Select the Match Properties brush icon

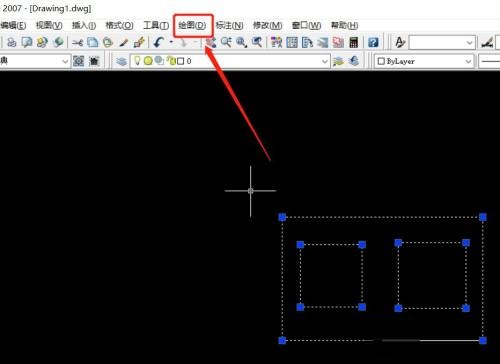point(124,42)
